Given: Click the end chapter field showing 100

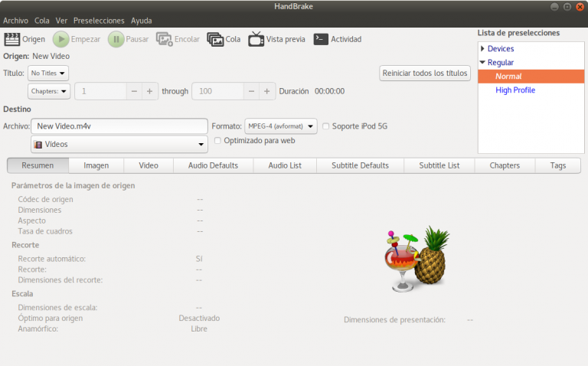Looking at the screenshot, I should [218, 91].
